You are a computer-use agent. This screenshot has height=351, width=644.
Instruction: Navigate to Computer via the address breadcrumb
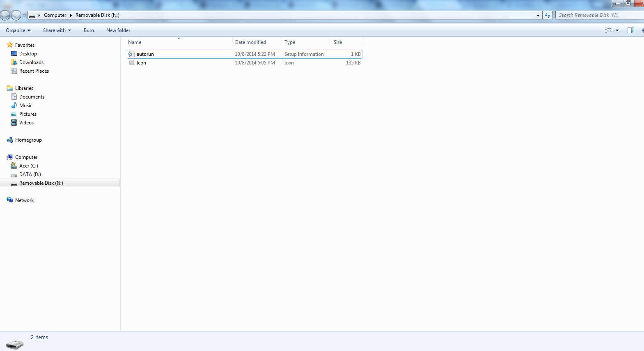coord(55,15)
